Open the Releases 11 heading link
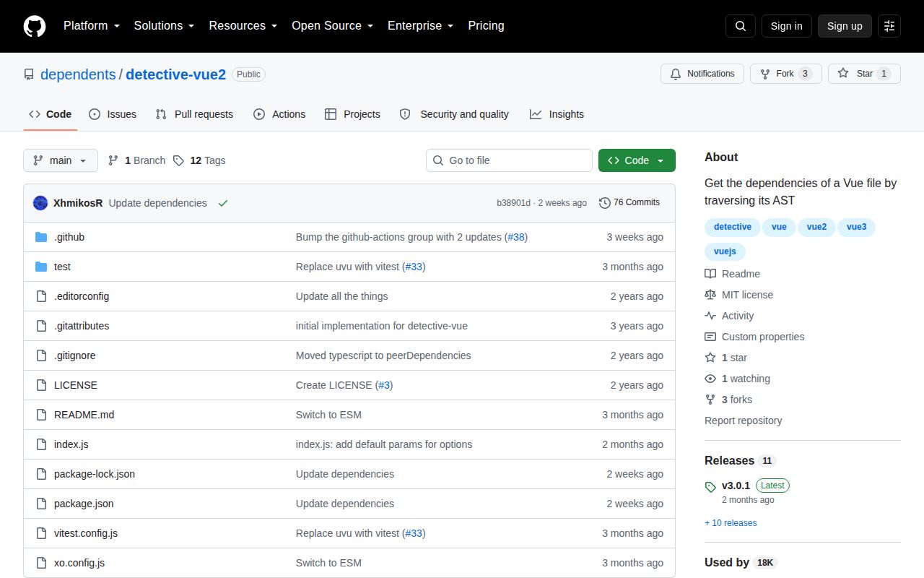This screenshot has width=924, height=578. point(740,460)
